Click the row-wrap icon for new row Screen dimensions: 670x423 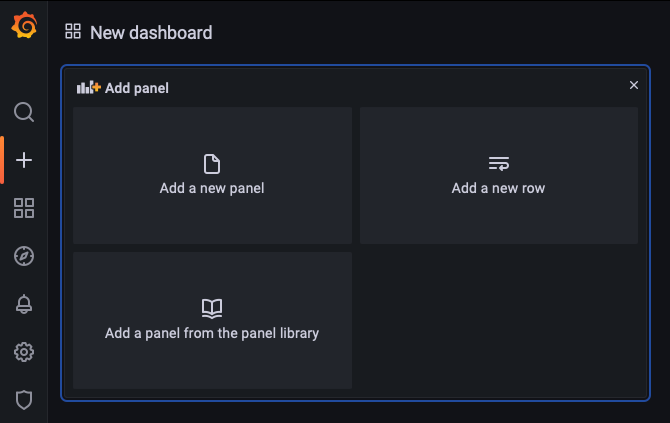click(498, 164)
